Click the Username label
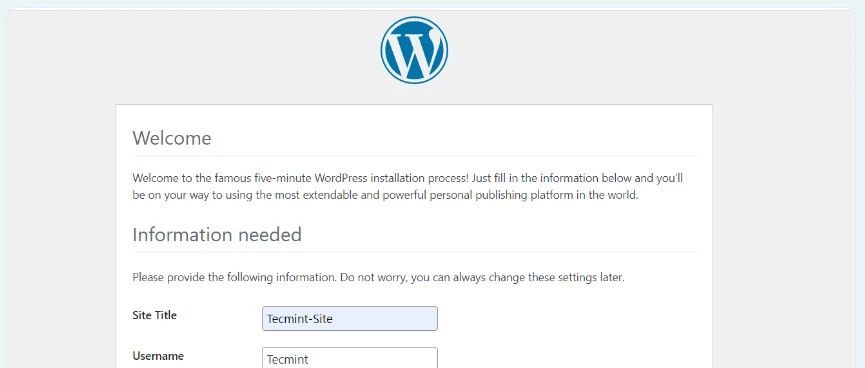This screenshot has width=865, height=368. 158,356
